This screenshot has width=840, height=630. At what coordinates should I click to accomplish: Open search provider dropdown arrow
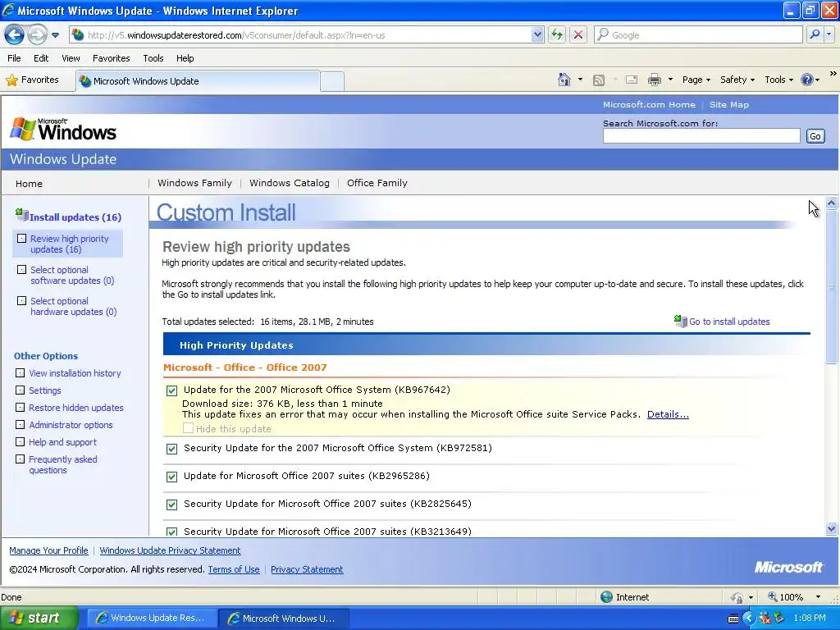[x=829, y=34]
